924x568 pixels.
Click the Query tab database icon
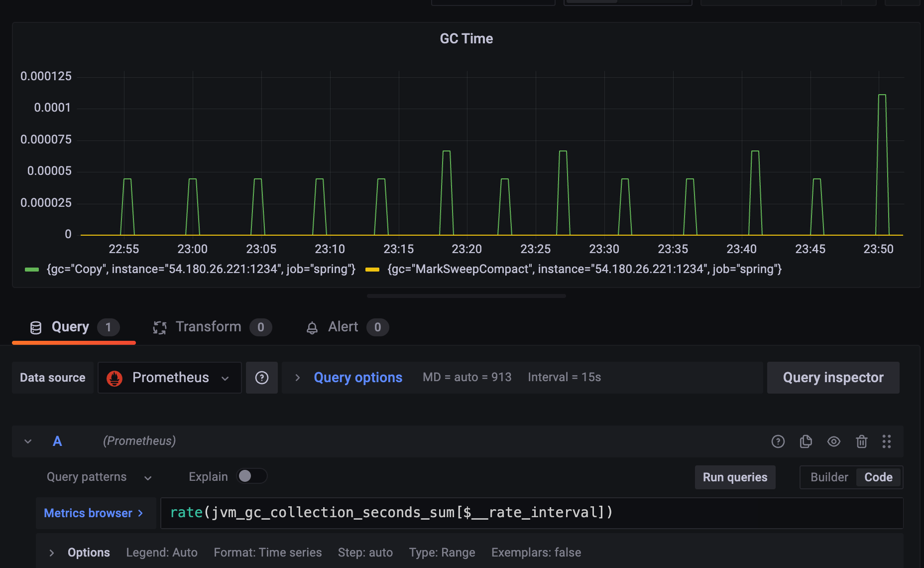tap(36, 327)
